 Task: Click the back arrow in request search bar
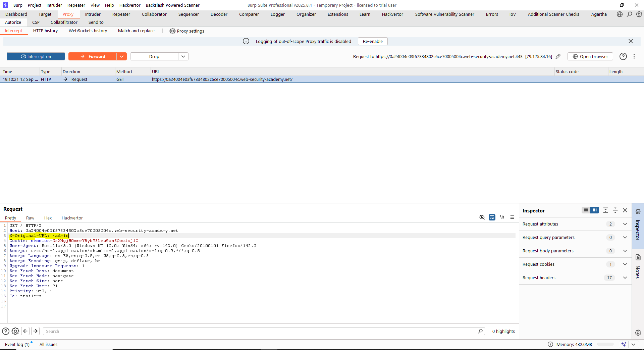(x=25, y=331)
